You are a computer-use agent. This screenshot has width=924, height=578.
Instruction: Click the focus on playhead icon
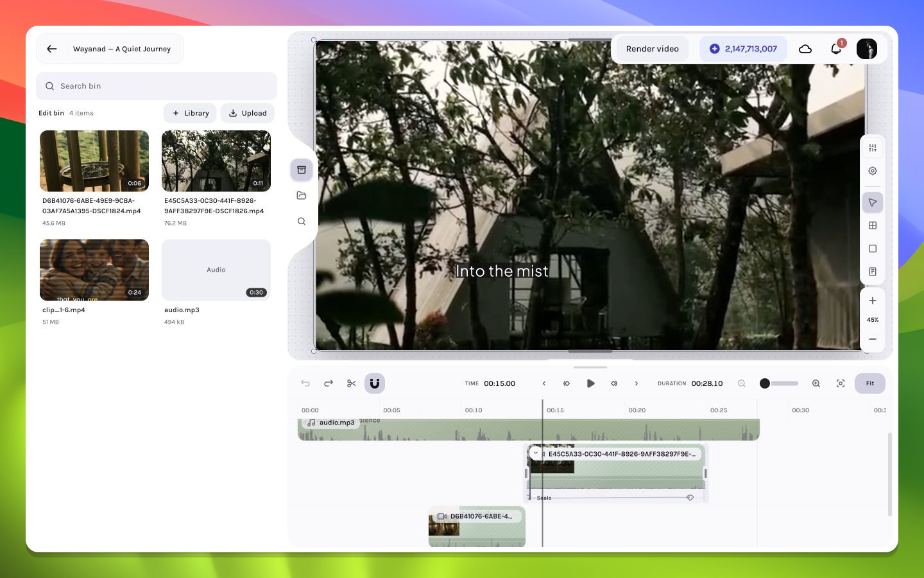(841, 383)
